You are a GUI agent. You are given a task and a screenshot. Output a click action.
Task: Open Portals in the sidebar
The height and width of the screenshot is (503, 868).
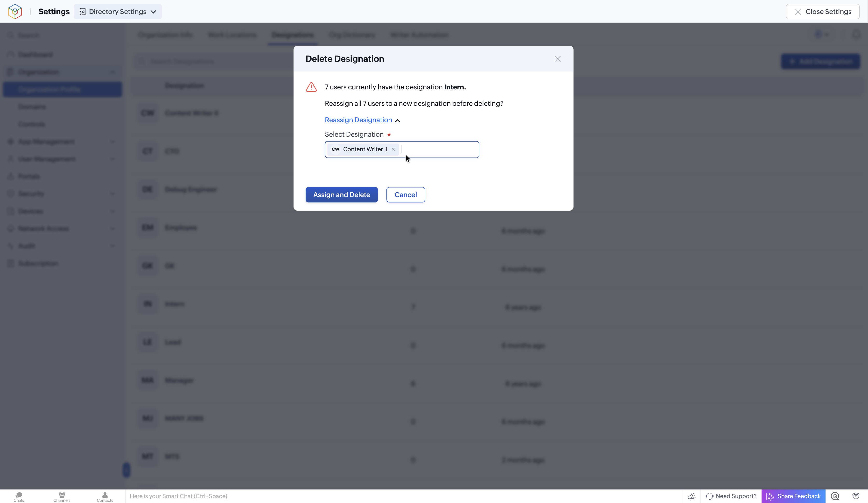63,177
